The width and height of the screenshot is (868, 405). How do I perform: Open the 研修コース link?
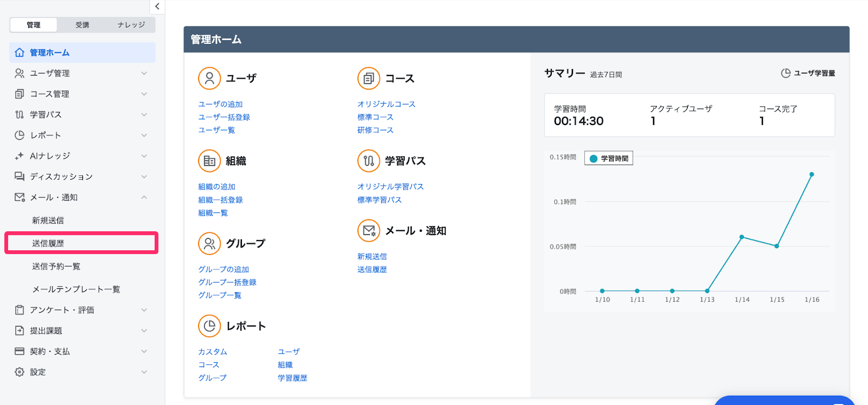pyautogui.click(x=375, y=130)
